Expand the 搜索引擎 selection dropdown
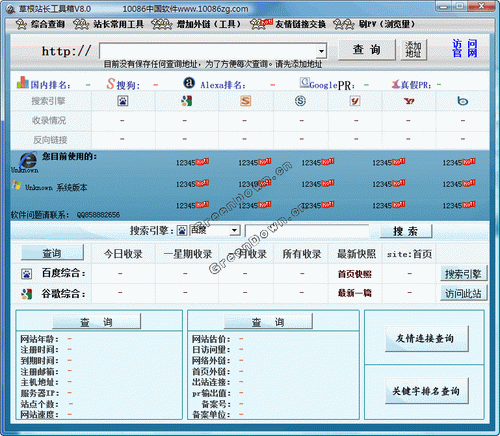This screenshot has height=436, width=500. [x=235, y=230]
